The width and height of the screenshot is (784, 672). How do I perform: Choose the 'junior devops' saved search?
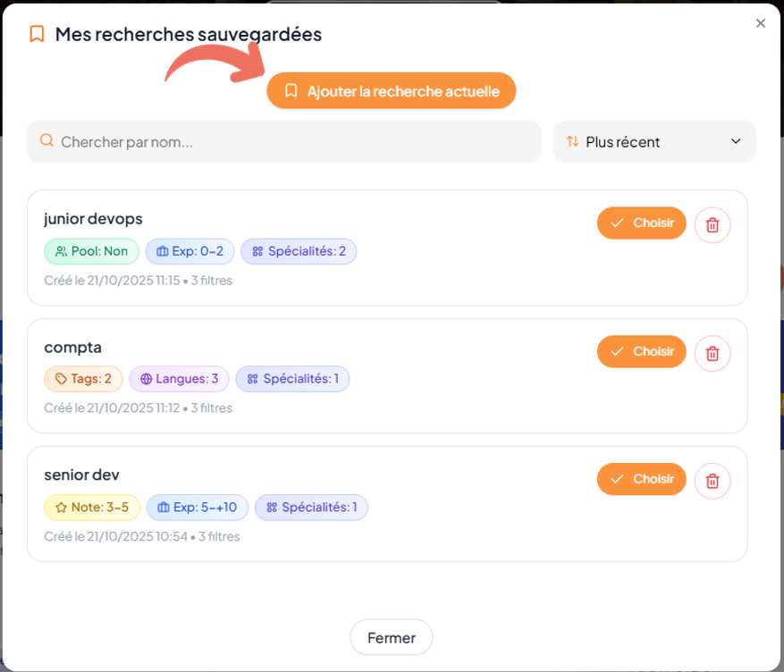(641, 223)
